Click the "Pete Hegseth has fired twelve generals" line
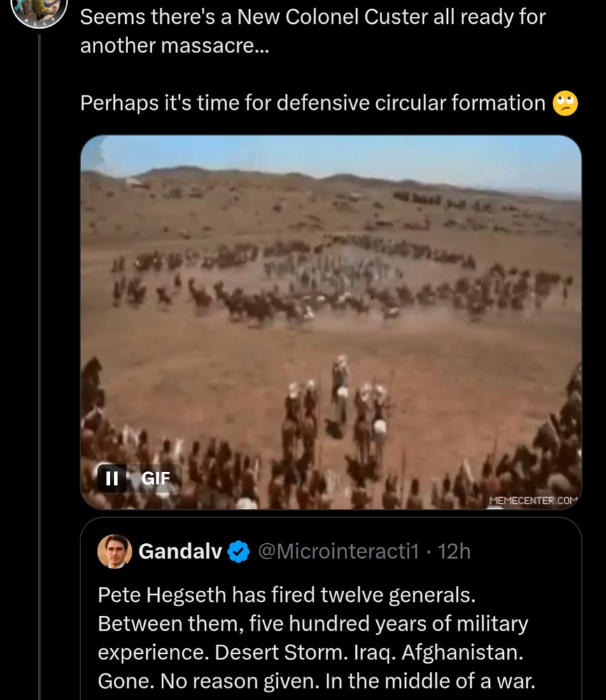This screenshot has height=700, width=606. click(x=286, y=595)
